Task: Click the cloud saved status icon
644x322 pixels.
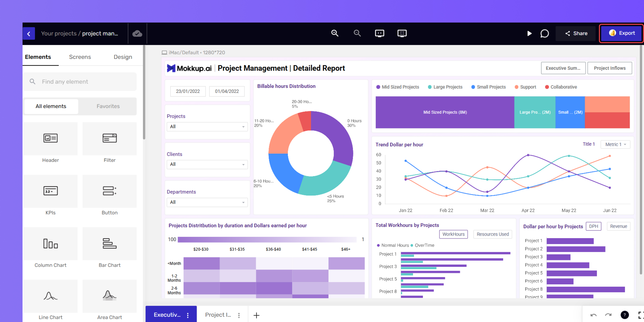Action: click(x=137, y=33)
